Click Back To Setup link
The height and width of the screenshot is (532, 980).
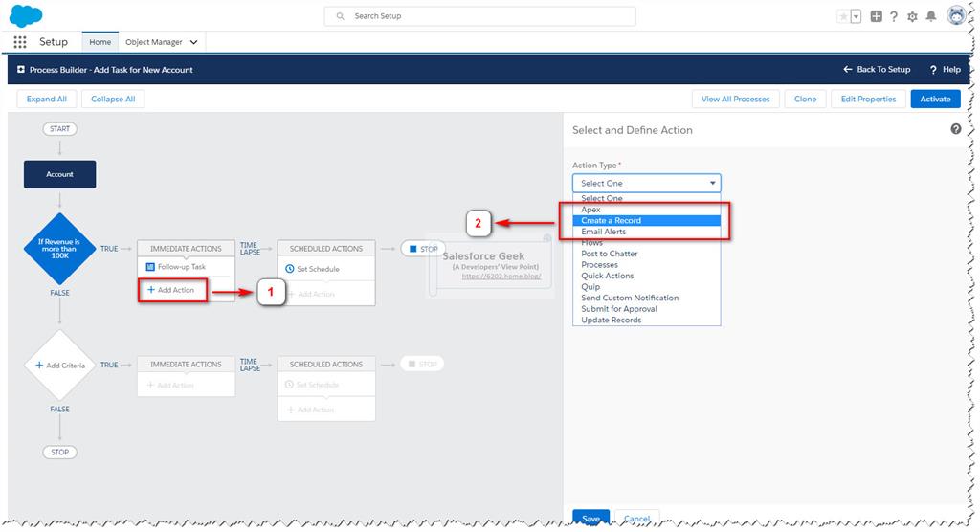[x=877, y=70]
